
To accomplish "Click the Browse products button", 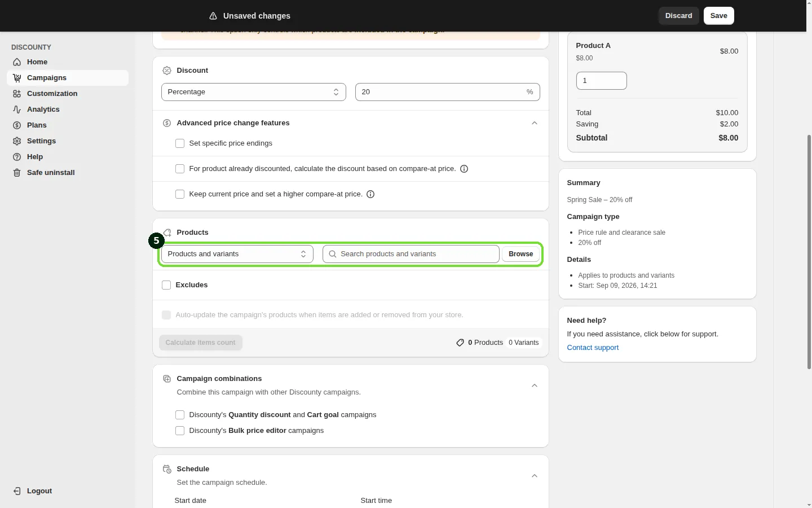I will tap(521, 254).
